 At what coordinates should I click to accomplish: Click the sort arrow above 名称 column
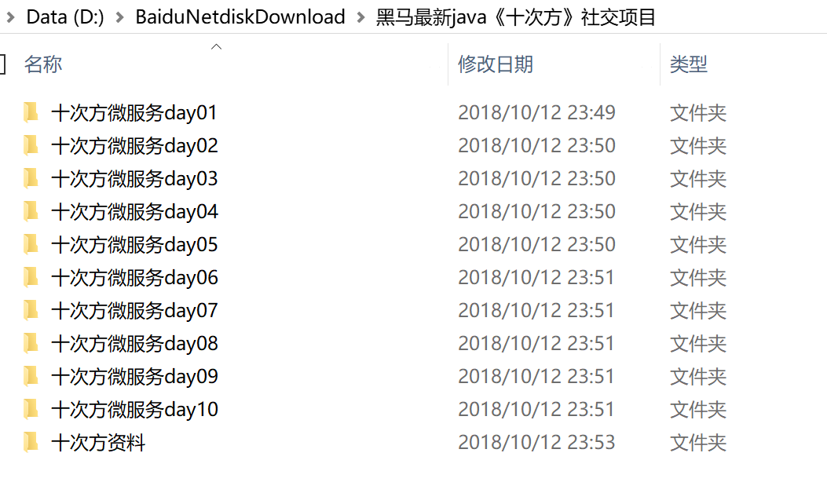pyautogui.click(x=216, y=47)
